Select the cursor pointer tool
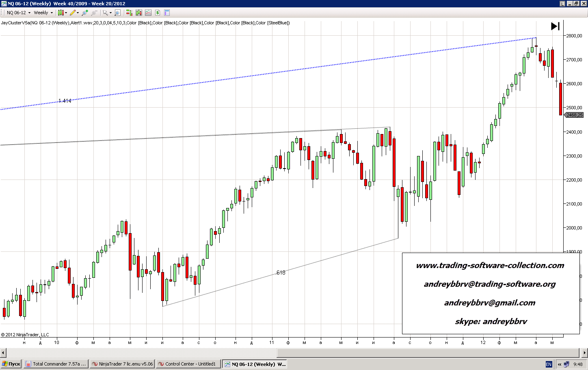 tap(105, 13)
